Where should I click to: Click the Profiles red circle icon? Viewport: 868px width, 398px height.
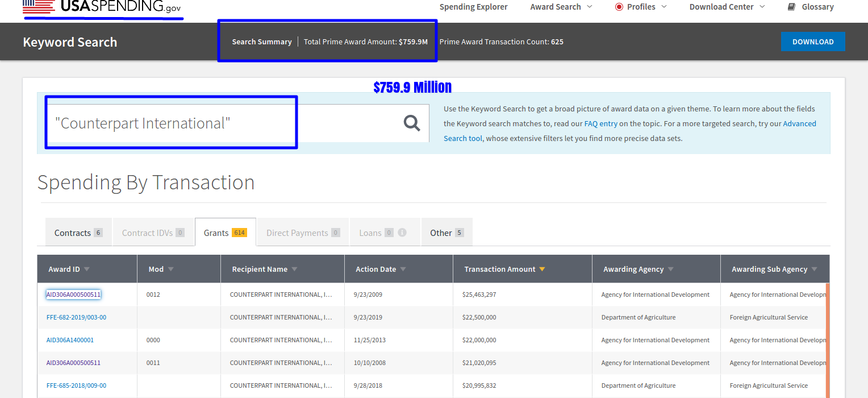(x=619, y=7)
